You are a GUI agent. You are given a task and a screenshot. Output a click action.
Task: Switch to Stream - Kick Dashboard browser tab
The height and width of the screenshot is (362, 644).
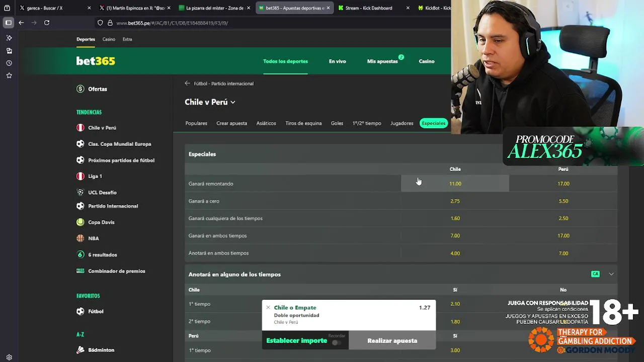(374, 8)
